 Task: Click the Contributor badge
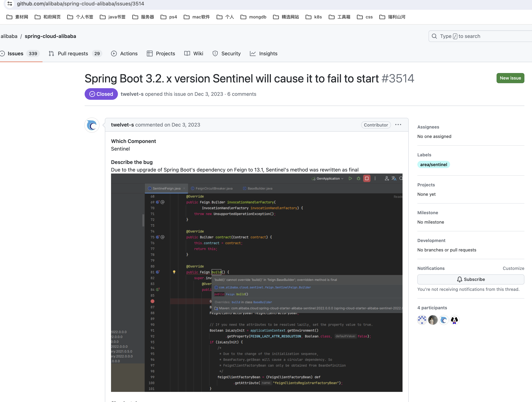(376, 125)
